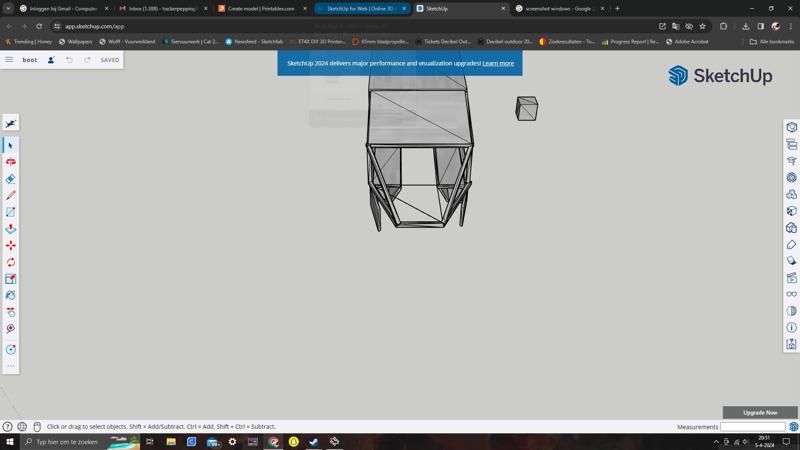Viewport: 800px width, 450px height.
Task: Open the Help question mark icon
Action: (7, 427)
